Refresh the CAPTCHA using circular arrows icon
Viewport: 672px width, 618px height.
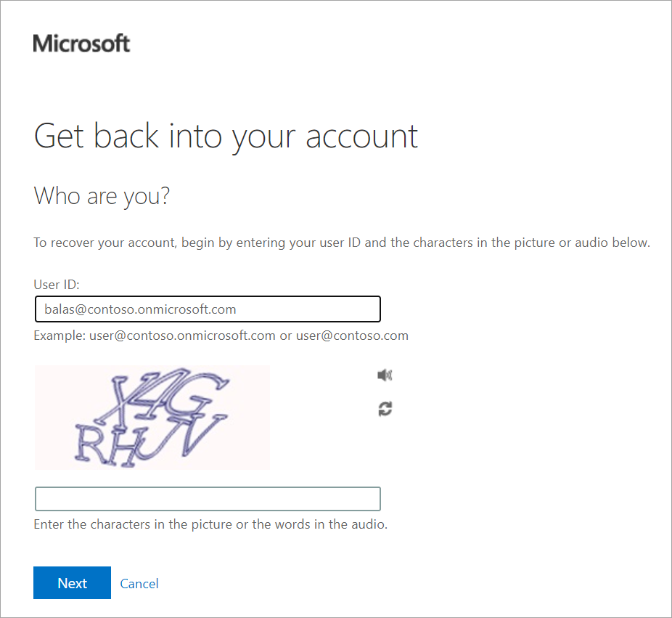tap(385, 409)
